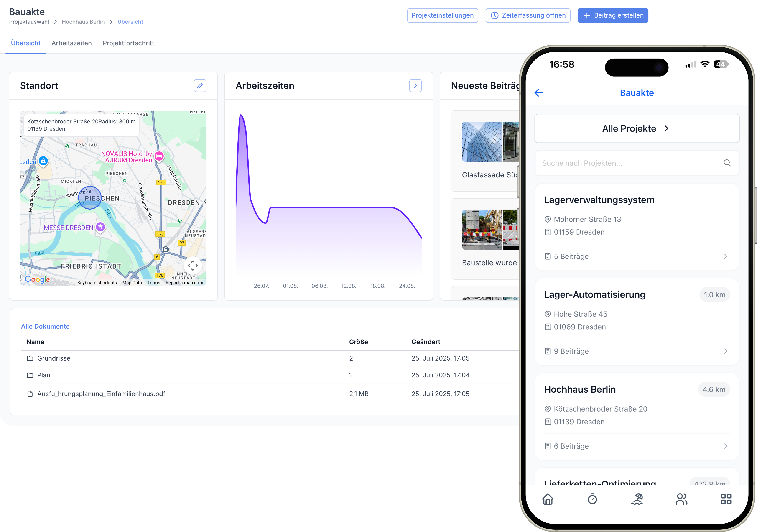The image size is (757, 532).
Task: Click the Beitrag erstellen button
Action: pos(613,15)
